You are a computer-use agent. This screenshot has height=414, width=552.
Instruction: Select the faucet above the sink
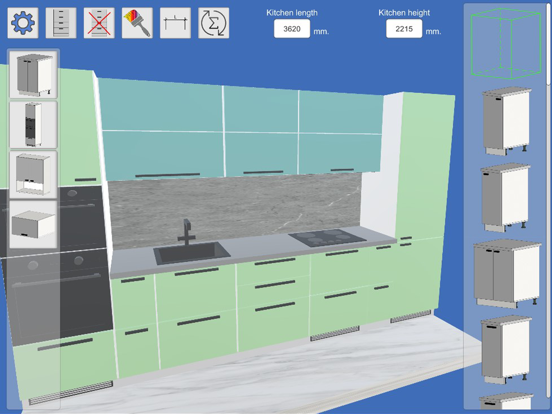click(187, 232)
